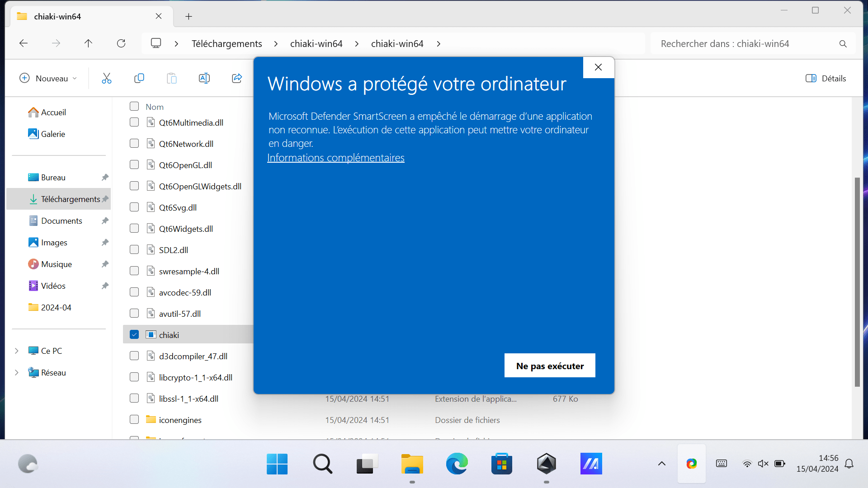Add a new Explorer tab
Viewport: 868px width, 488px height.
click(189, 17)
